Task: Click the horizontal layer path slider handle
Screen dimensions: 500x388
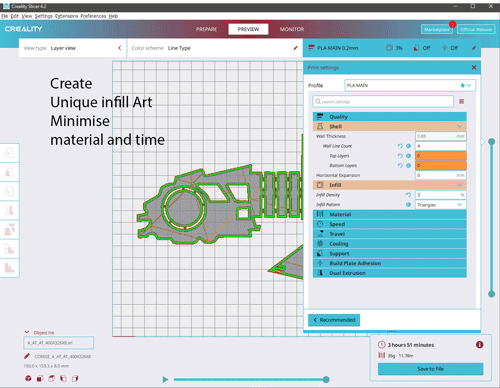Action: pyautogui.click(x=326, y=379)
